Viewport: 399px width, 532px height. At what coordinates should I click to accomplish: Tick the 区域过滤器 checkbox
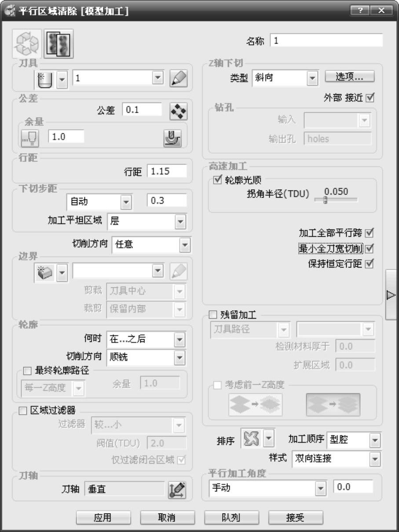coord(25,411)
